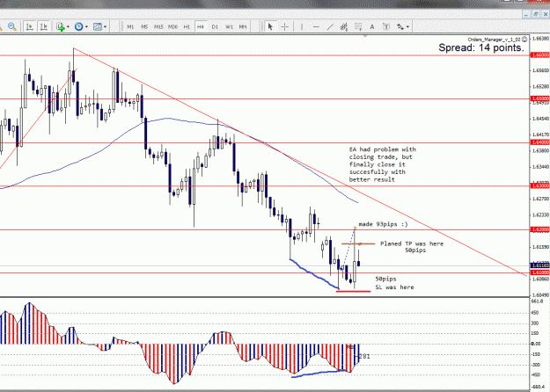Click the 1.6400 red price label

pyautogui.click(x=540, y=142)
